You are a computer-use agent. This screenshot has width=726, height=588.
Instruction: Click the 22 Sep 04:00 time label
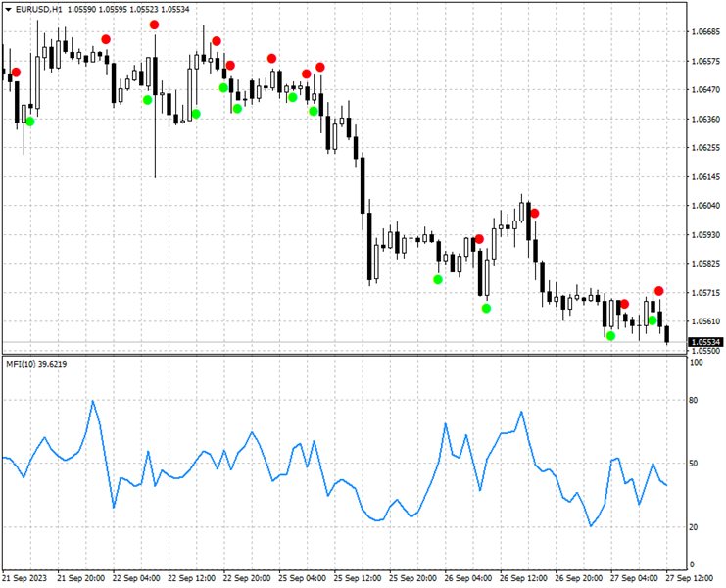[x=136, y=579]
